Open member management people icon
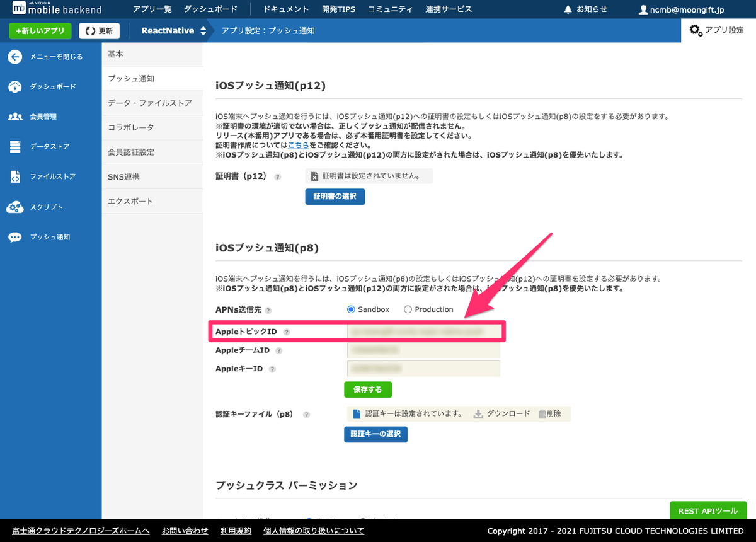The image size is (756, 542). pos(15,117)
